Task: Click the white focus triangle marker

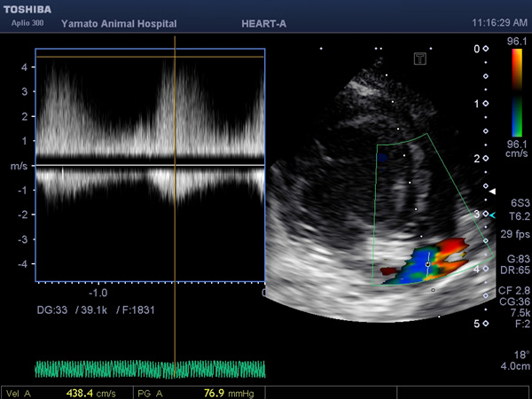Action: [x=492, y=192]
